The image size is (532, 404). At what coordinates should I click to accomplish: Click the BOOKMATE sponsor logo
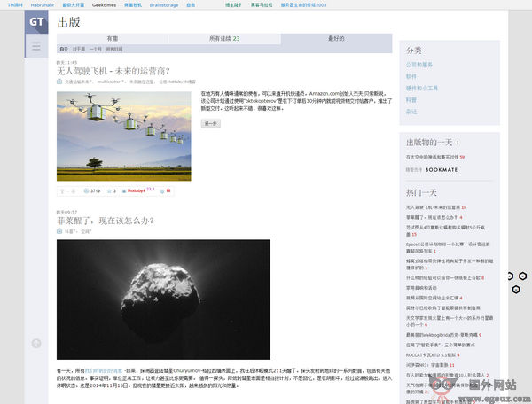pyautogui.click(x=442, y=170)
